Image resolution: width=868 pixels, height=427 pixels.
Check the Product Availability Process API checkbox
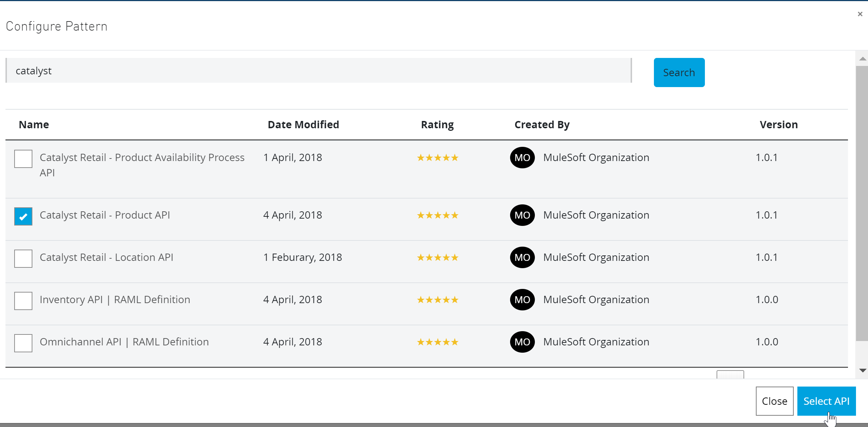[x=23, y=159]
